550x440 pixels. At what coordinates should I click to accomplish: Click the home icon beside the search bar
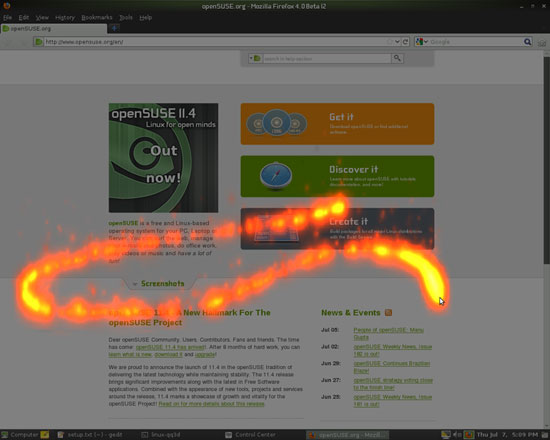[x=542, y=42]
